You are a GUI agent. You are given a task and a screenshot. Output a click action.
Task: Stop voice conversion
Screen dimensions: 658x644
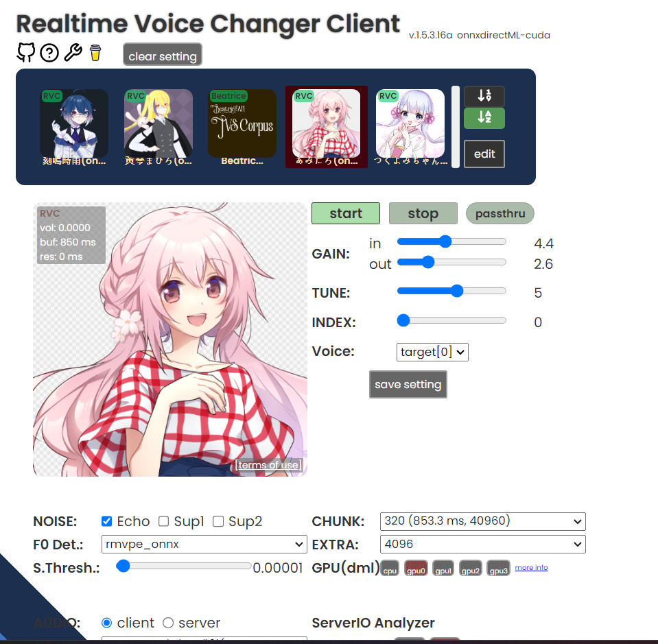tap(423, 213)
